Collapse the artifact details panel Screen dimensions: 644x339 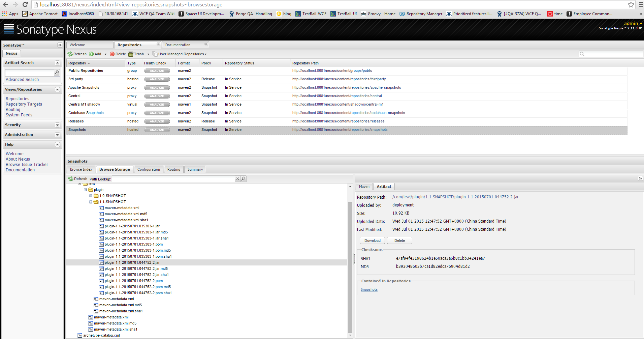tap(640, 178)
